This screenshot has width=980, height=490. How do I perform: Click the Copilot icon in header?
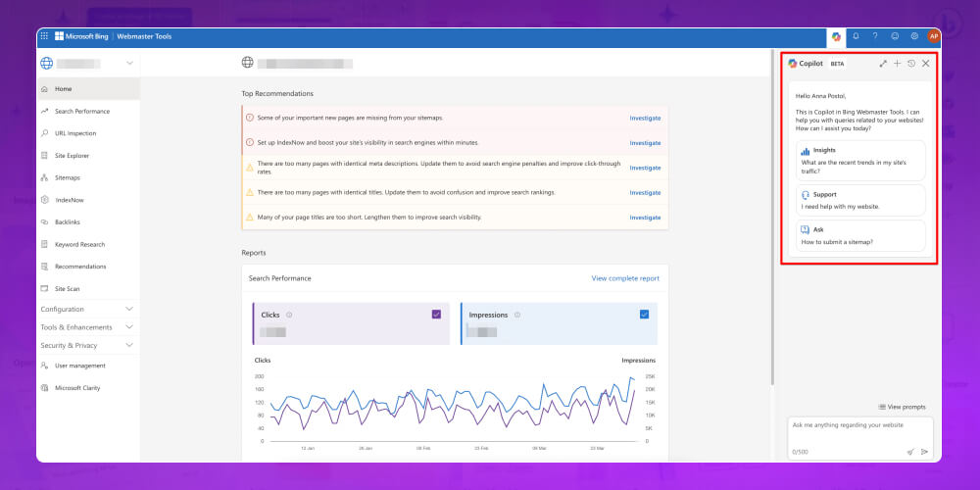pos(836,37)
